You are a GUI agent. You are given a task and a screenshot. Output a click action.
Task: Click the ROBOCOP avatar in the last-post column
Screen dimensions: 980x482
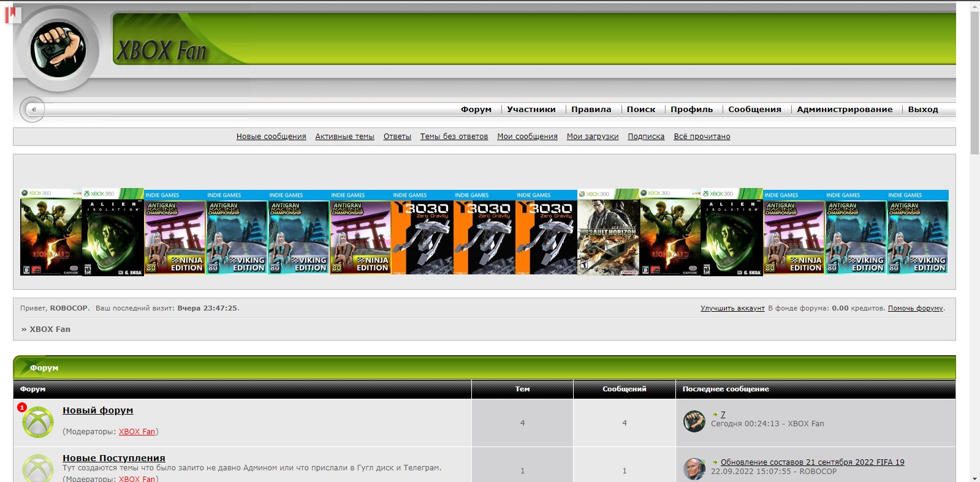click(694, 469)
